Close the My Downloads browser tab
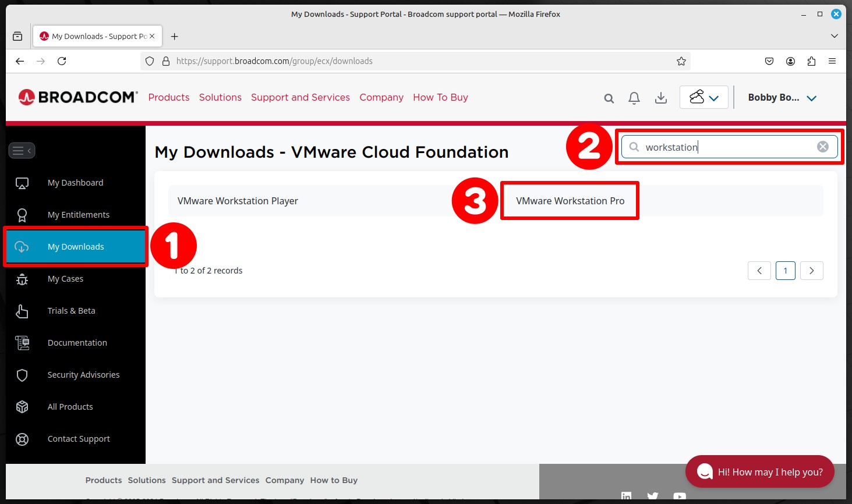852x504 pixels. (x=152, y=36)
